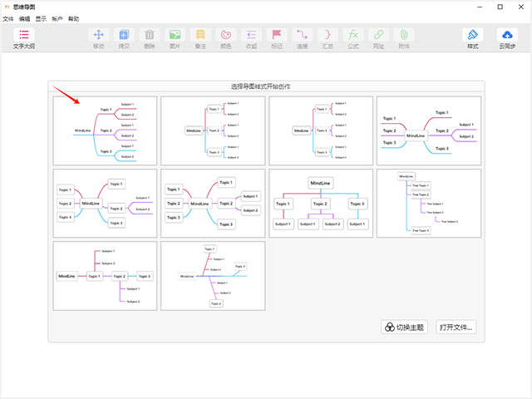Pick the two-sided boxed template with boxed subjects
The image size is (532, 399).
213,203
